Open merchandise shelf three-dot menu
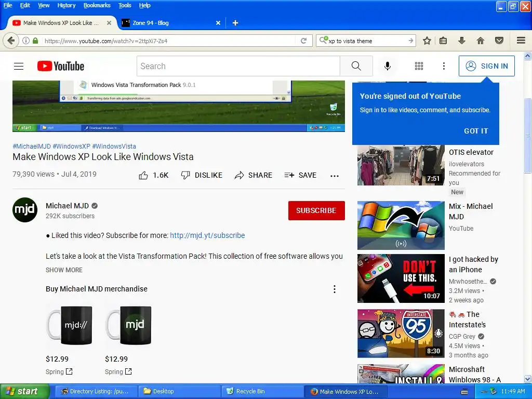Image resolution: width=532 pixels, height=399 pixels. point(335,289)
